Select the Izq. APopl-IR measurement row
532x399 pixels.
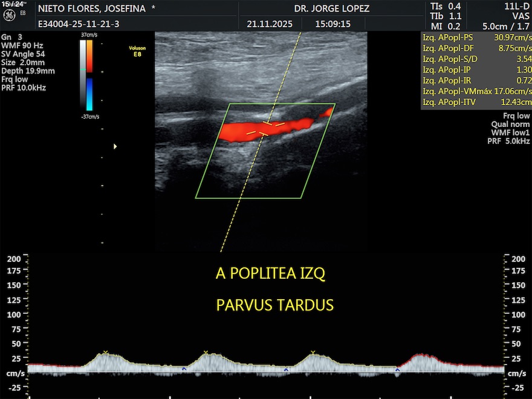476,81
